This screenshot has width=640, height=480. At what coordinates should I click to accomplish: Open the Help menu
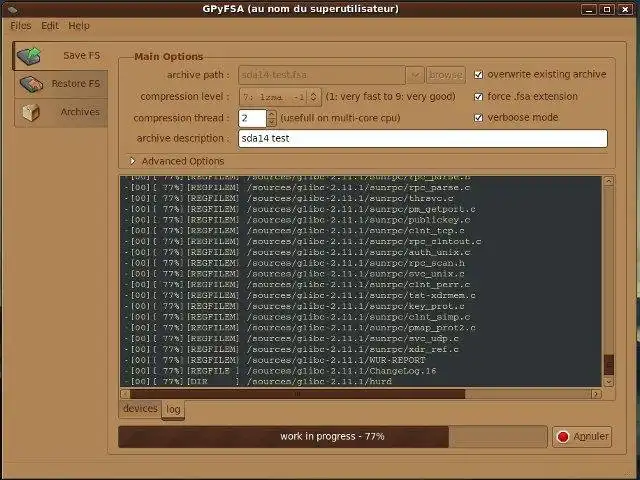pyautogui.click(x=79, y=26)
